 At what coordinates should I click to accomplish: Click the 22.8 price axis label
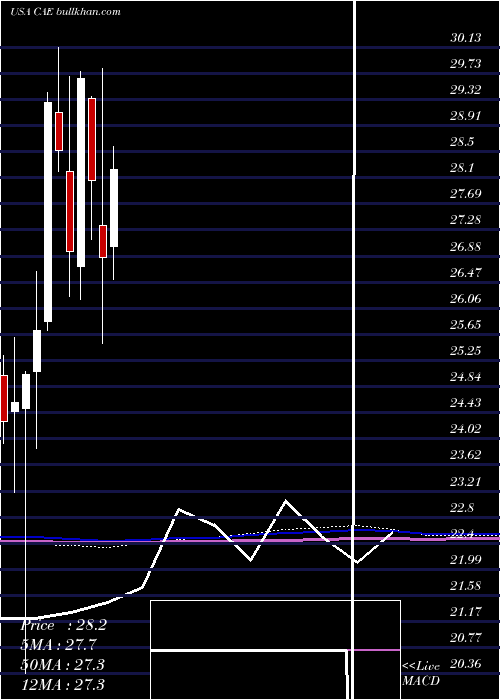[462, 508]
